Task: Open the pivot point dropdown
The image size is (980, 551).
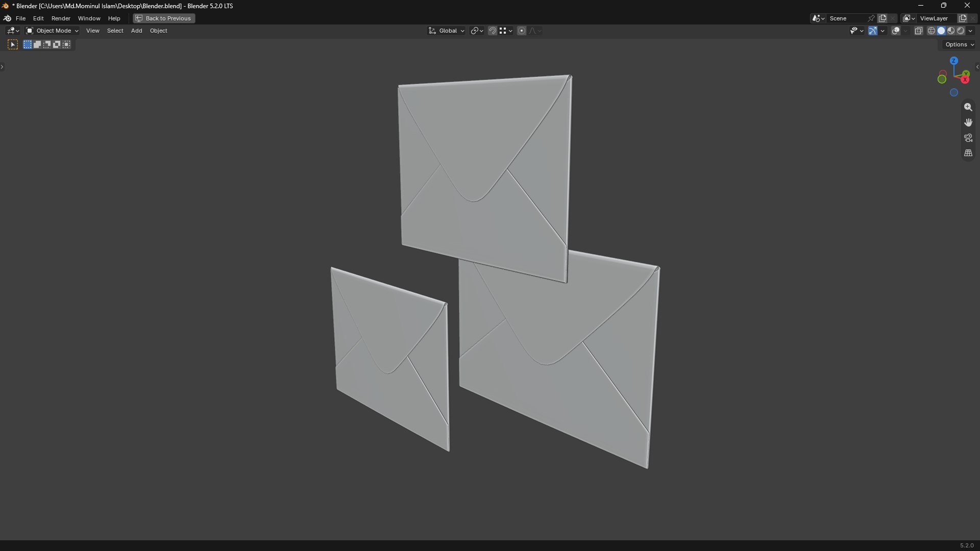Action: coord(477,31)
